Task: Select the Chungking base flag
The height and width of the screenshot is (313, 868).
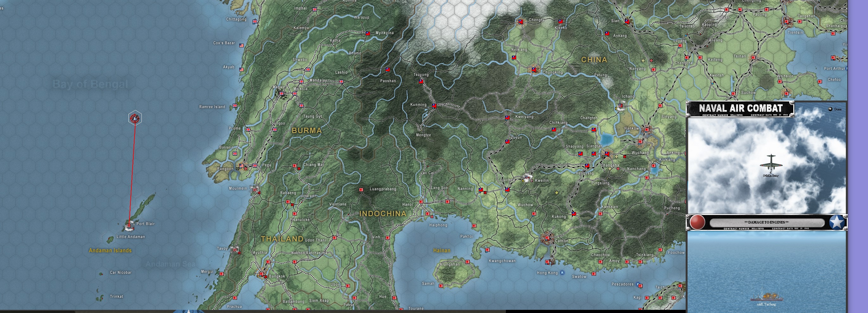Action: (x=534, y=70)
